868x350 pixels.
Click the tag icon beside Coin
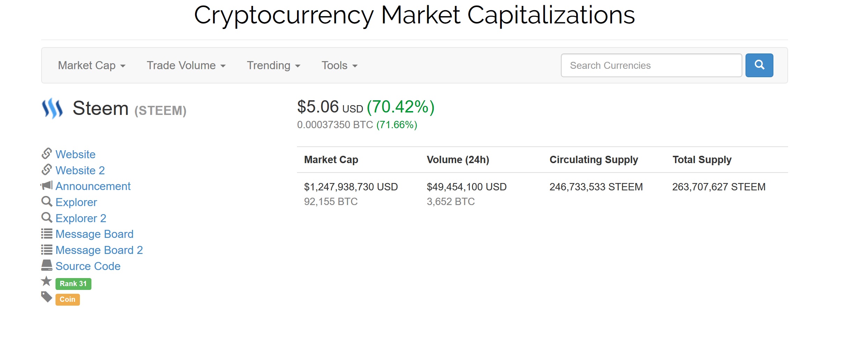click(46, 297)
